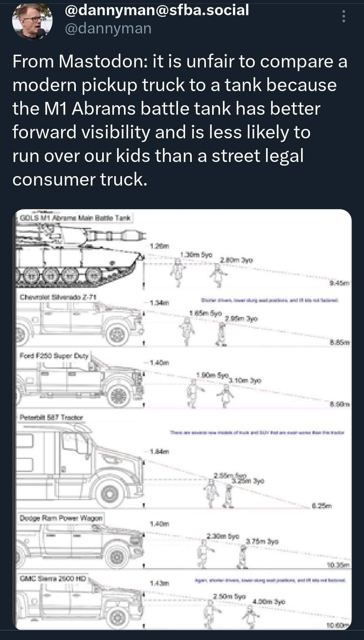Open the three-dot more options menu
The width and height of the screenshot is (364, 640).
pos(343,17)
